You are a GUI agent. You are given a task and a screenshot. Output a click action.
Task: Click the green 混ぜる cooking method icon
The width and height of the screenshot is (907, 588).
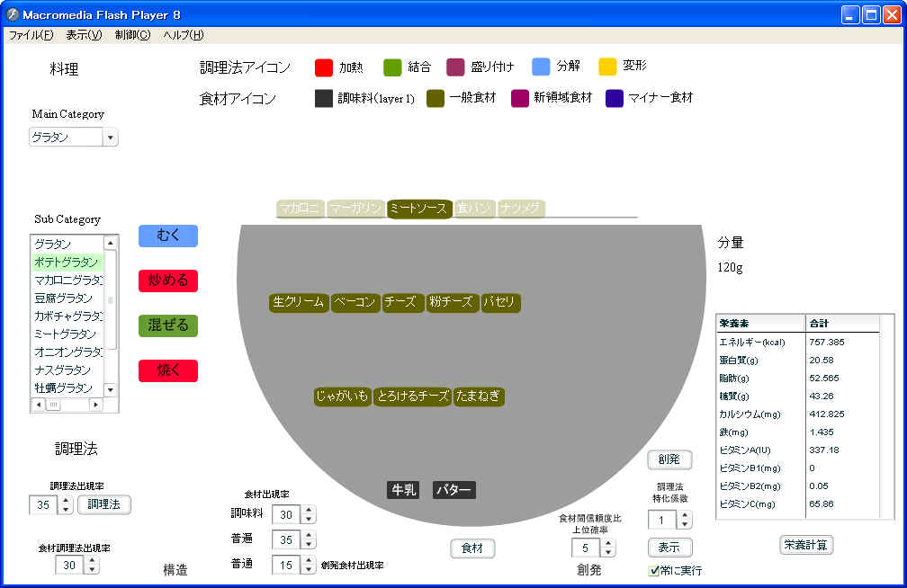click(167, 325)
